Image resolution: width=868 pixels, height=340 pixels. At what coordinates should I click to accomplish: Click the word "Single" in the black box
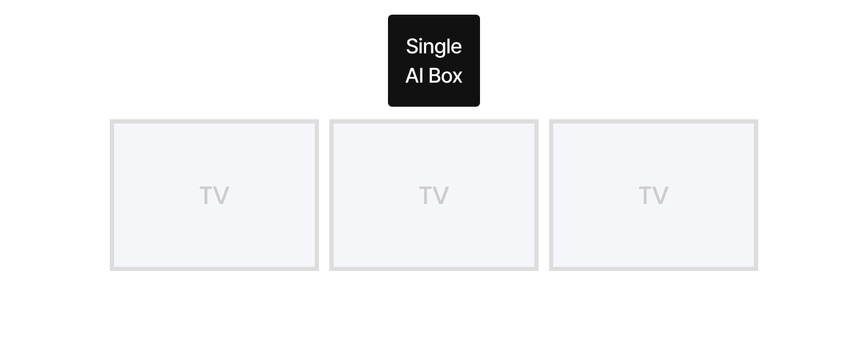tap(433, 46)
